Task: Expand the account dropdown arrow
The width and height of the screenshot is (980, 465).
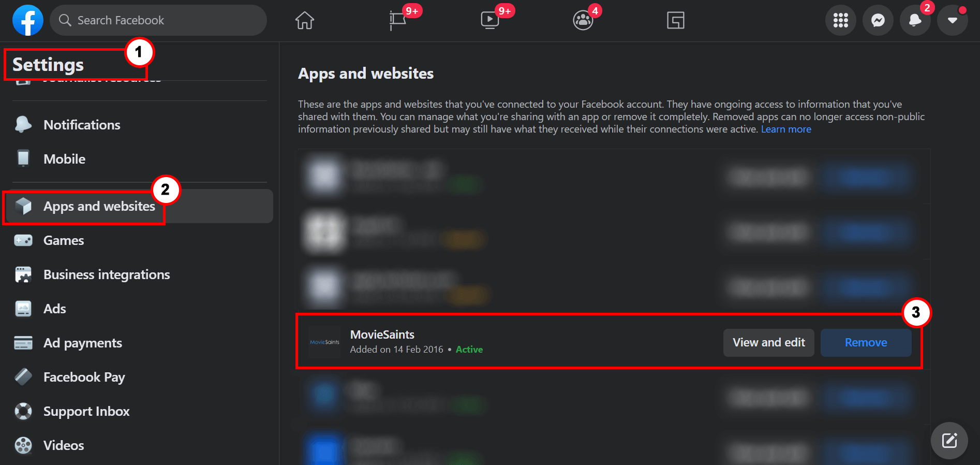Action: (x=953, y=20)
